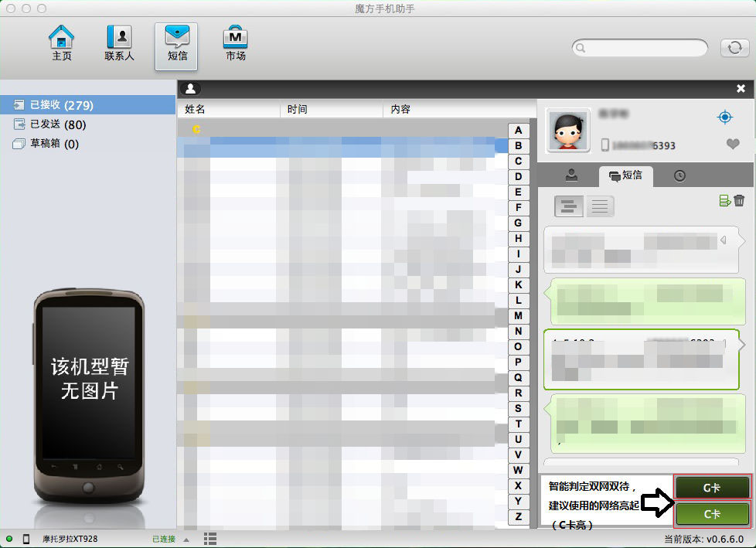This screenshot has height=548, width=756.
Task: Select the G卡 SIM option
Action: [712, 488]
